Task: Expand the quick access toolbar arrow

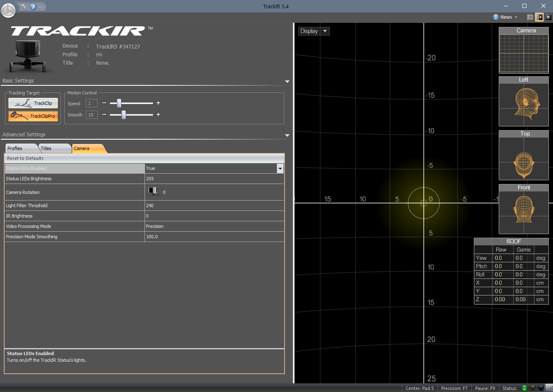Action: (x=40, y=7)
